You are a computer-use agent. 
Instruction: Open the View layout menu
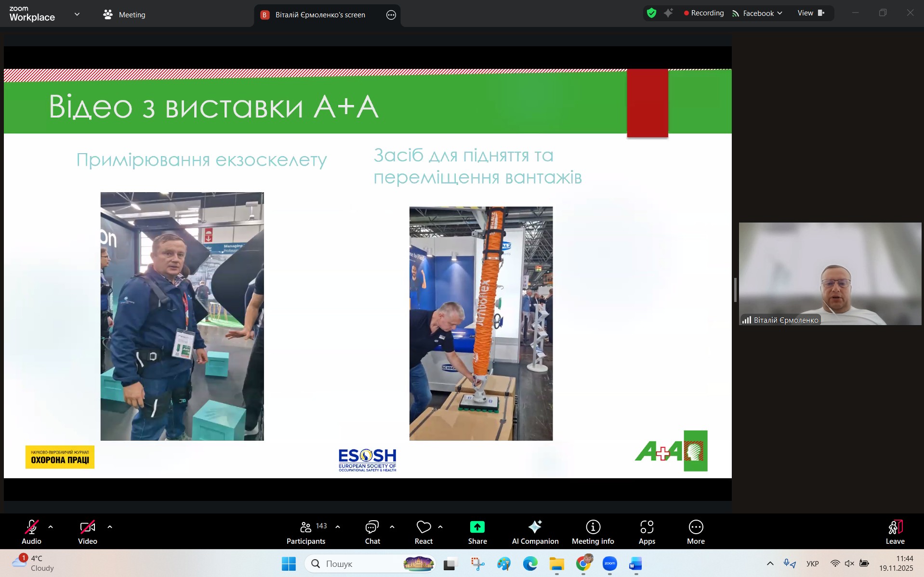[x=811, y=13]
